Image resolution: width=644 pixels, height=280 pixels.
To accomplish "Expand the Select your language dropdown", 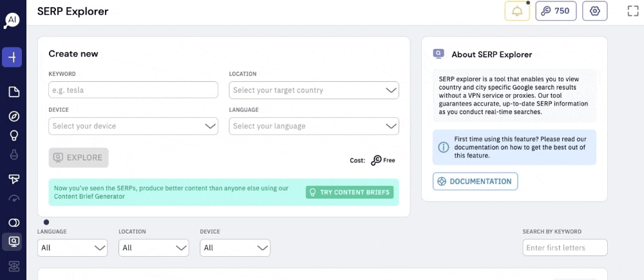I will coord(314,126).
